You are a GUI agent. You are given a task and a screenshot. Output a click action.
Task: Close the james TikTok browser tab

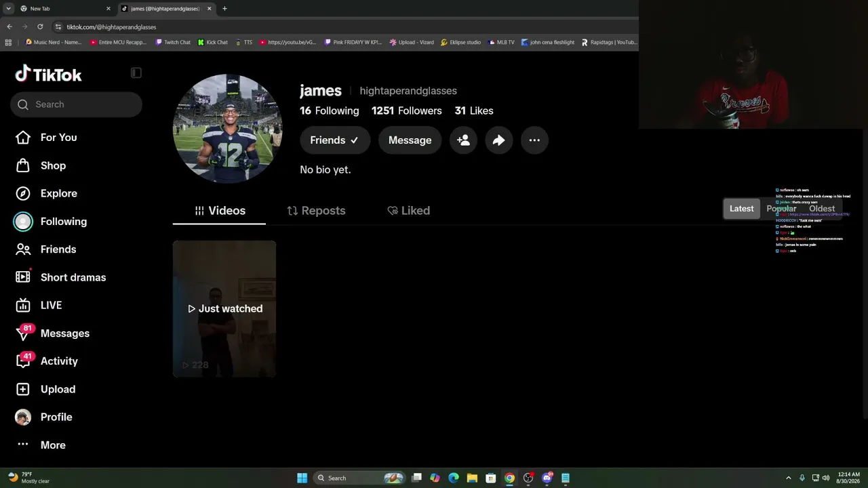click(209, 9)
